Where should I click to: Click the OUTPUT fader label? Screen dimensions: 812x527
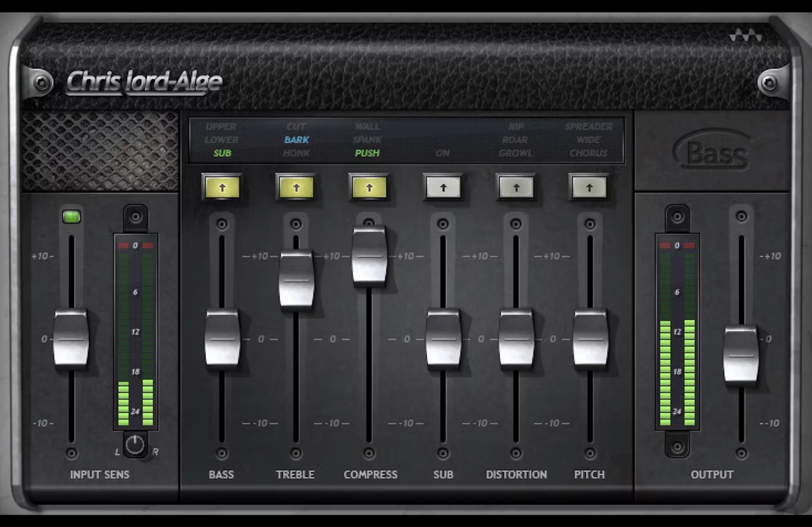coord(712,475)
